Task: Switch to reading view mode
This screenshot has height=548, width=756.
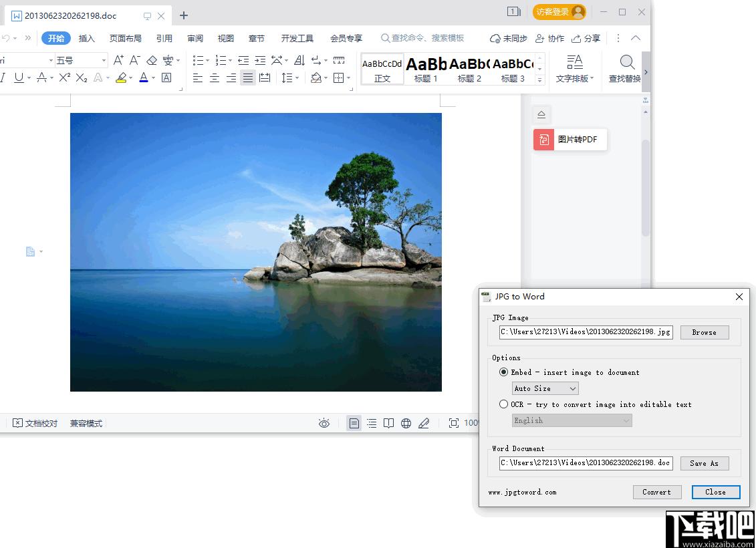Action: pos(388,423)
